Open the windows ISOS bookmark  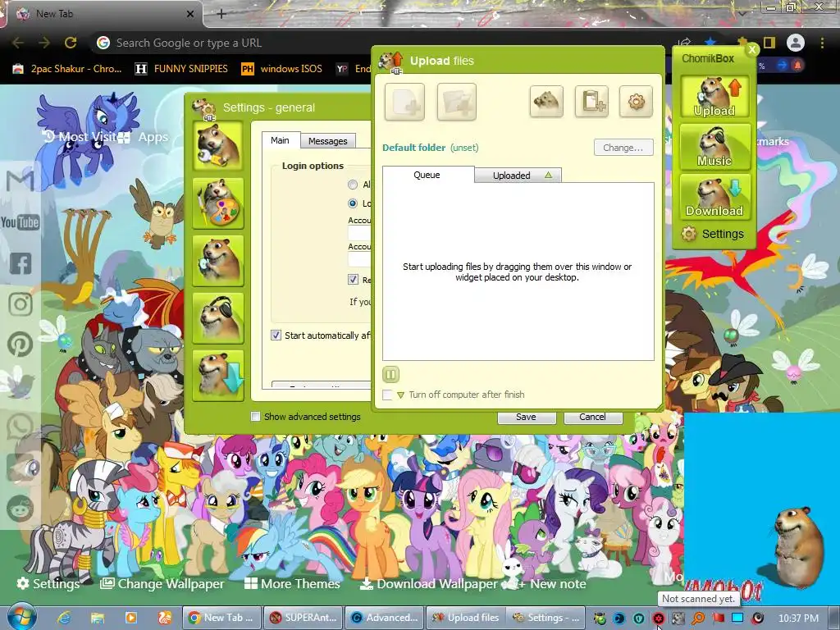[282, 69]
